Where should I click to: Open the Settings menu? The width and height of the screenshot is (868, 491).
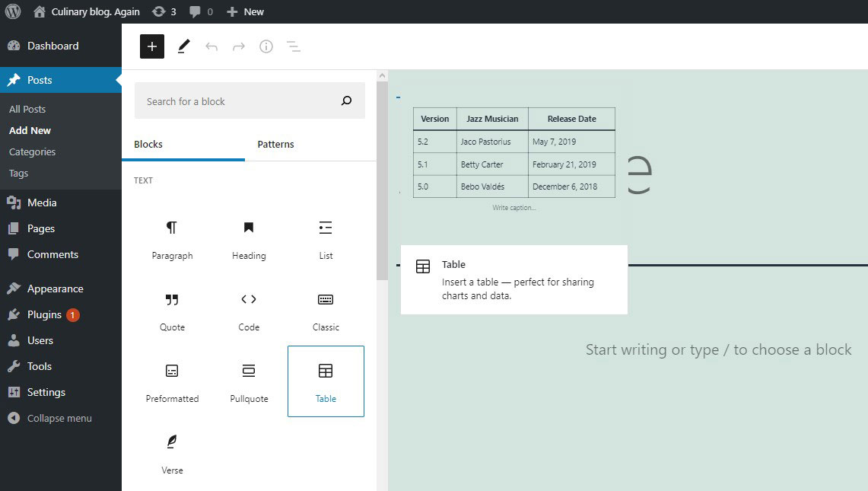coord(60,392)
